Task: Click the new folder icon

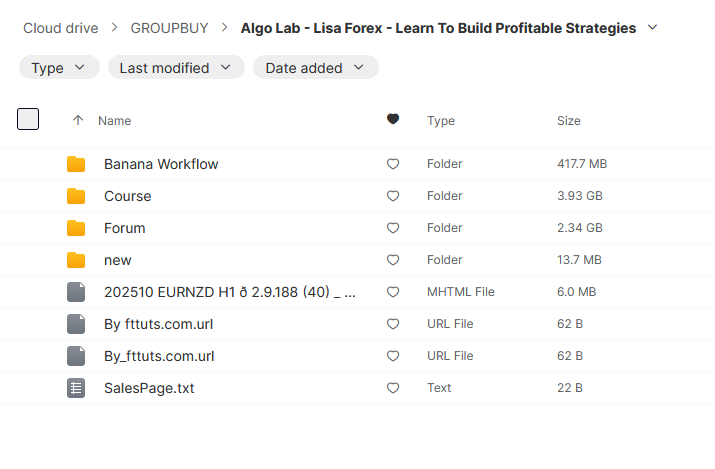Action: 76,260
